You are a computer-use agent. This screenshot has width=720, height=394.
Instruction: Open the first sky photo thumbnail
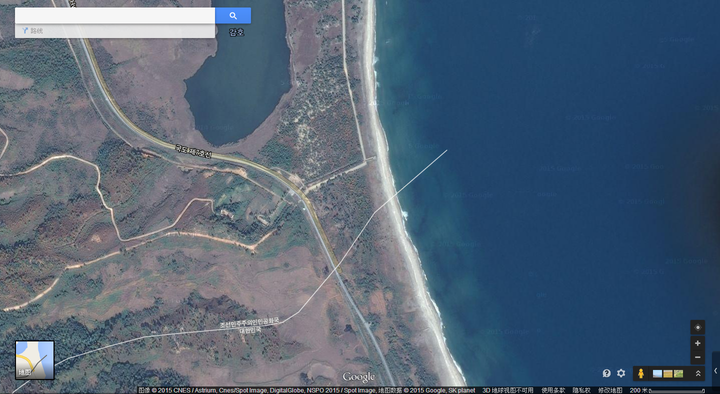[657, 374]
